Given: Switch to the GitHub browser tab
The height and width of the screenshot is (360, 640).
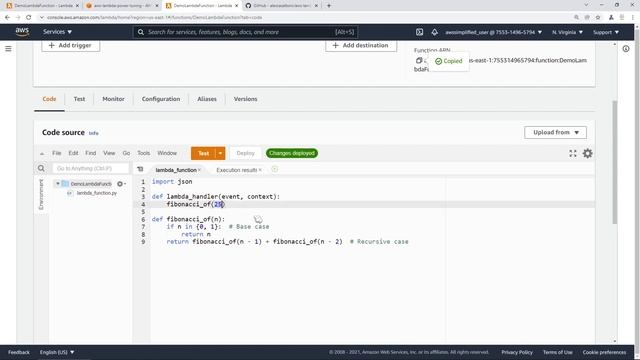Looking at the screenshot, I should (x=282, y=6).
